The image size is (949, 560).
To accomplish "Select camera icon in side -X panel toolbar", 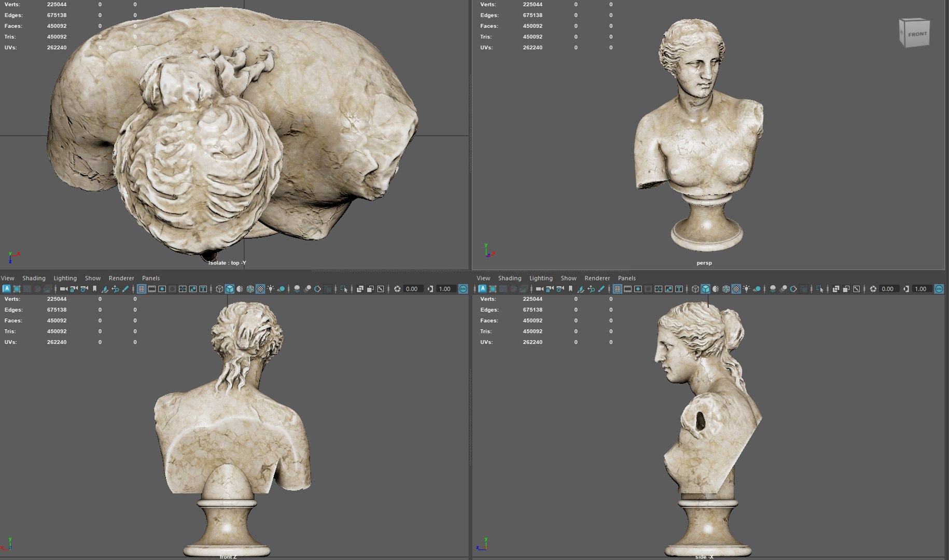I will (540, 289).
